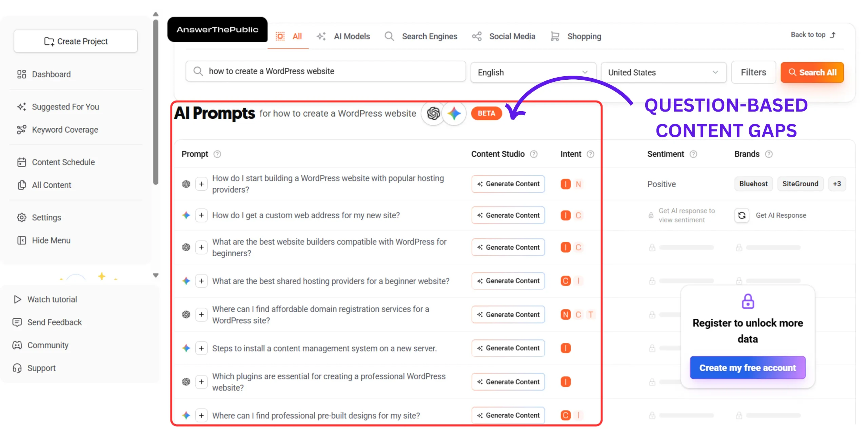Click Create my free account button
The height and width of the screenshot is (434, 868).
tap(748, 368)
